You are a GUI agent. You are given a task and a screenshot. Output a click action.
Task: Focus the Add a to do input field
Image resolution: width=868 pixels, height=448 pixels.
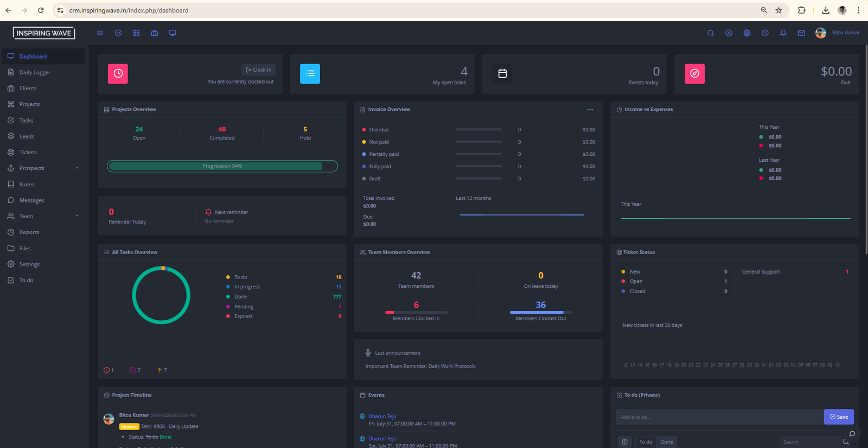(719, 417)
